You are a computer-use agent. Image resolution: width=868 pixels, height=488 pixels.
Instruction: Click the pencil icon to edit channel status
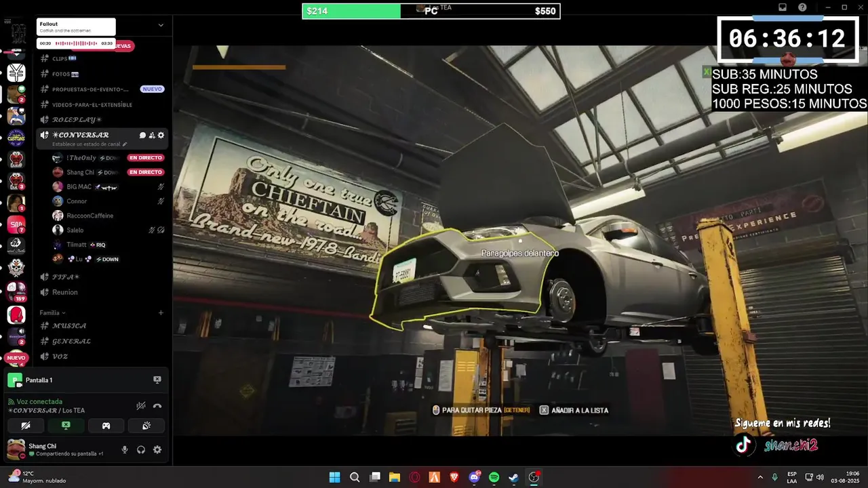click(x=125, y=144)
